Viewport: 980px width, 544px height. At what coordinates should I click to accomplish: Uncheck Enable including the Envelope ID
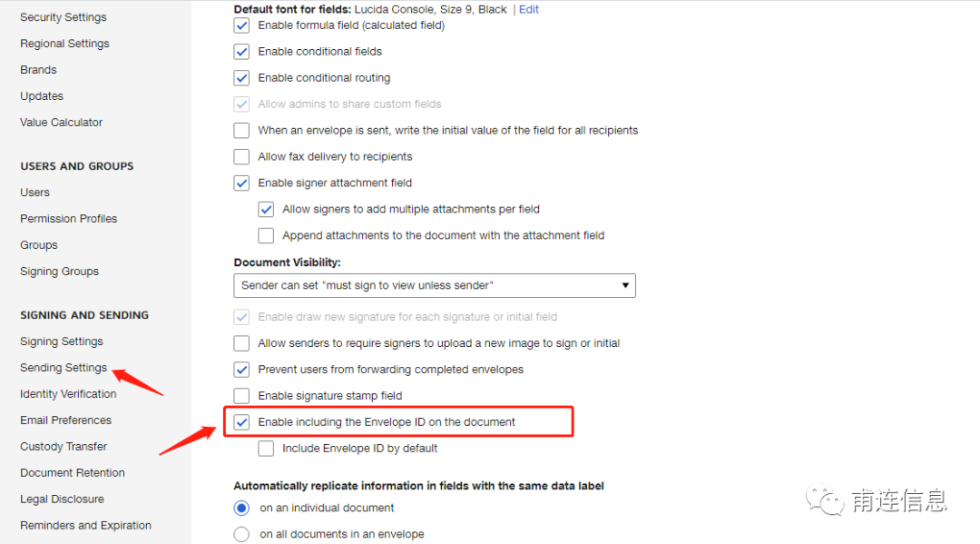241,422
